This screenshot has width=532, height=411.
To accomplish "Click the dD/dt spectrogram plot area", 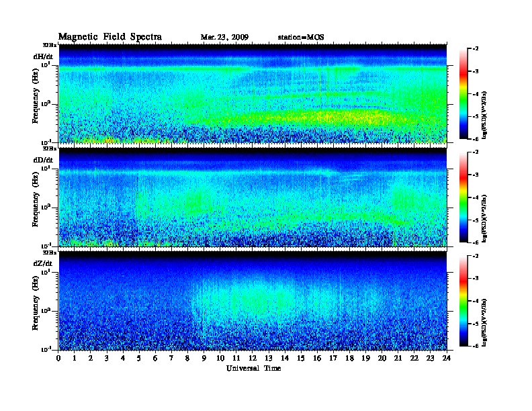I will (253, 197).
